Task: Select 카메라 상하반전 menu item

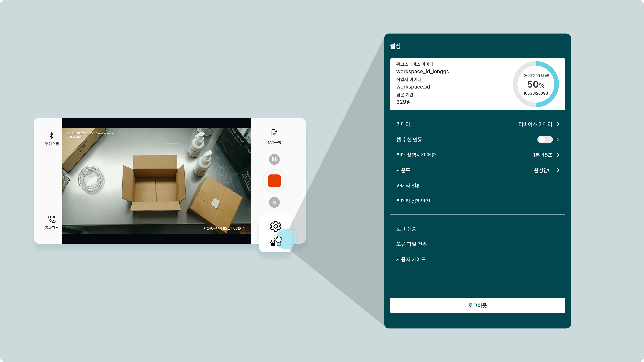Action: (413, 201)
